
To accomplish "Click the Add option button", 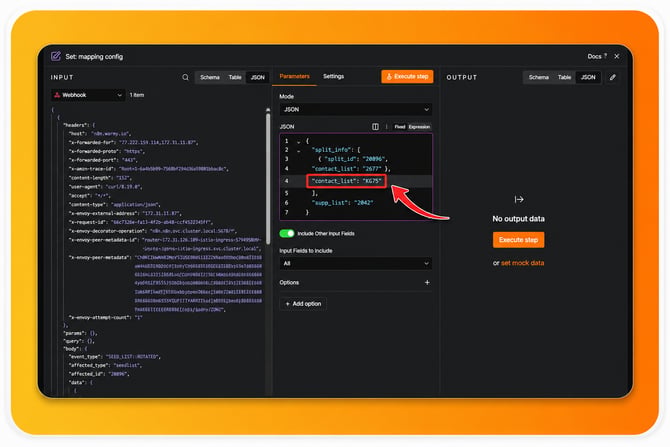I will pyautogui.click(x=303, y=303).
